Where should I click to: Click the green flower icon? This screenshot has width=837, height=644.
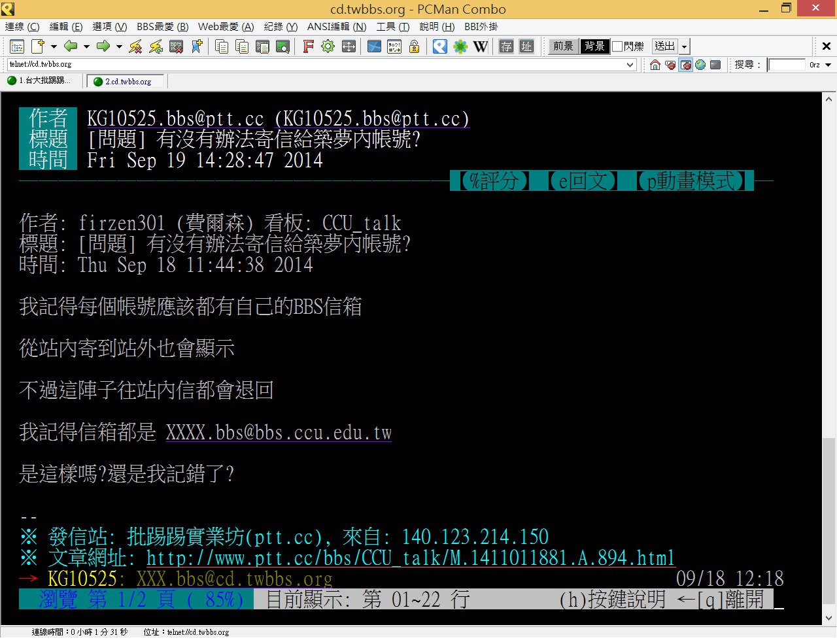(x=460, y=46)
